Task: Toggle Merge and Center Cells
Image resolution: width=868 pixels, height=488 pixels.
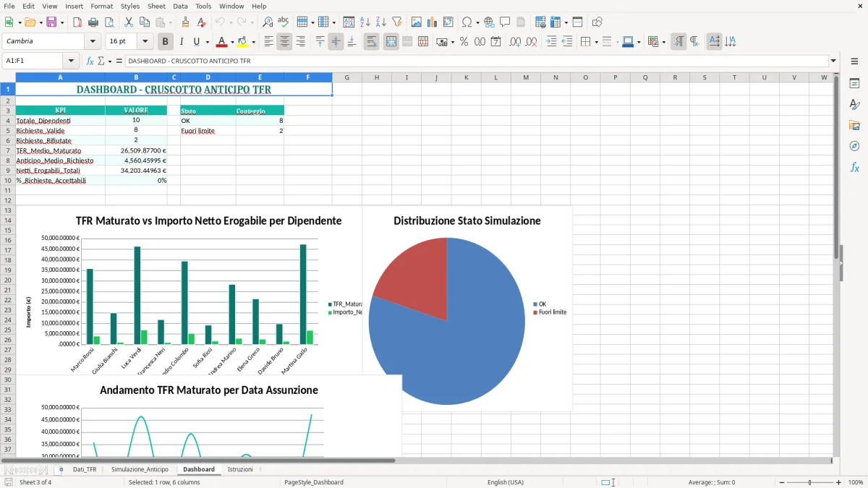Action: [391, 42]
